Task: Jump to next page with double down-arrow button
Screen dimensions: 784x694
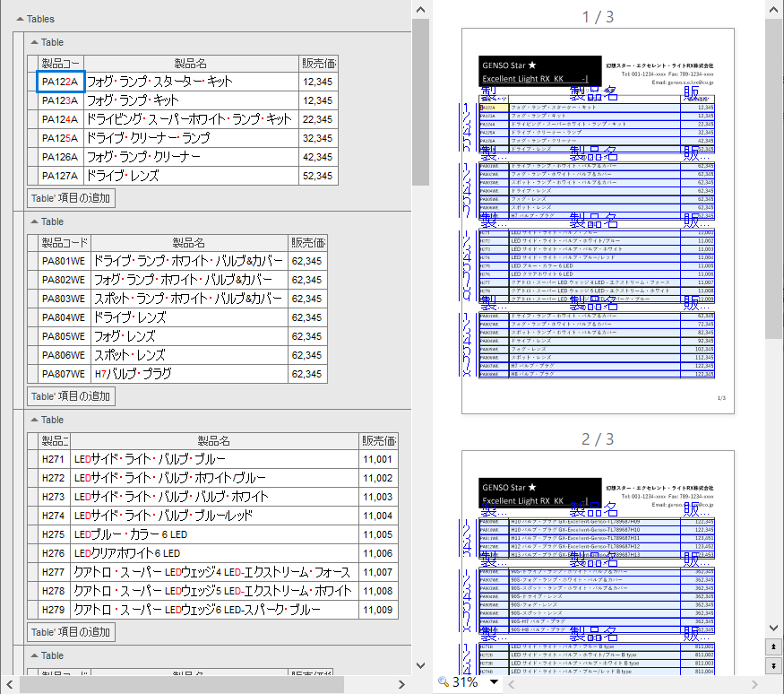Action: (x=773, y=665)
